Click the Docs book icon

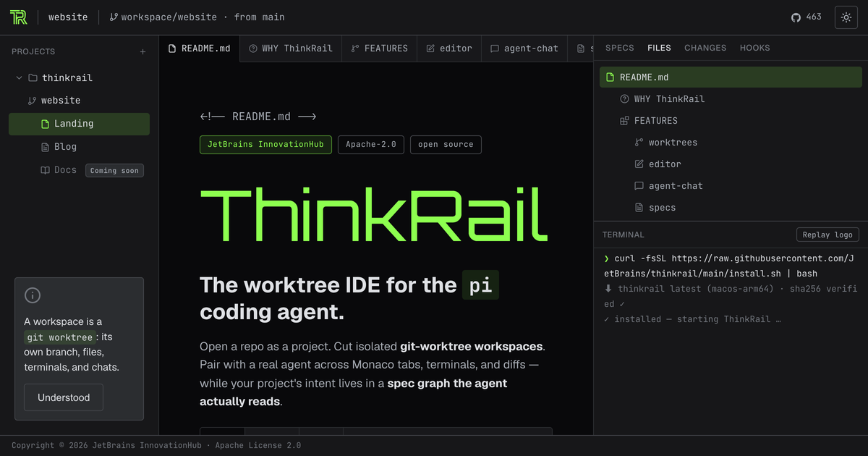pyautogui.click(x=46, y=170)
